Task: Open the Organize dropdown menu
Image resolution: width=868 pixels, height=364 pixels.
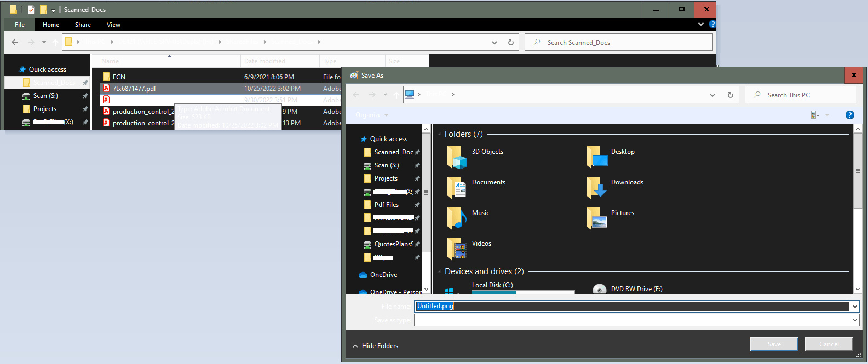Action: pyautogui.click(x=372, y=115)
